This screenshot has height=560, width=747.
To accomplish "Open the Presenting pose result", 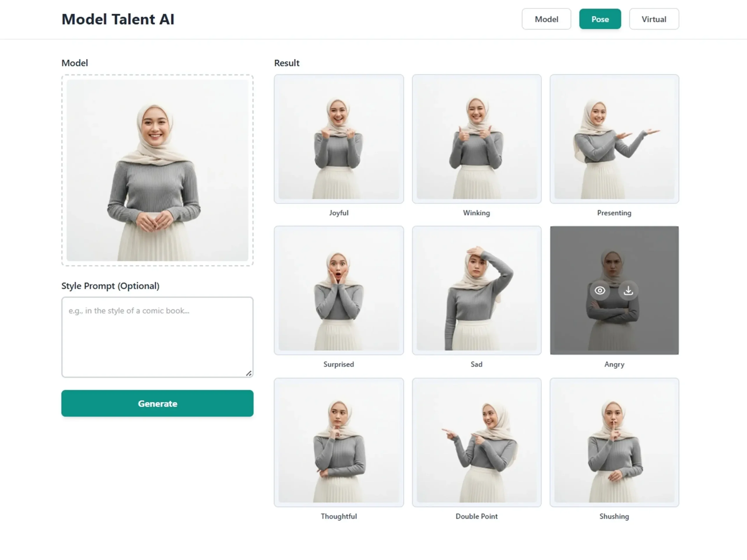I will click(x=614, y=139).
